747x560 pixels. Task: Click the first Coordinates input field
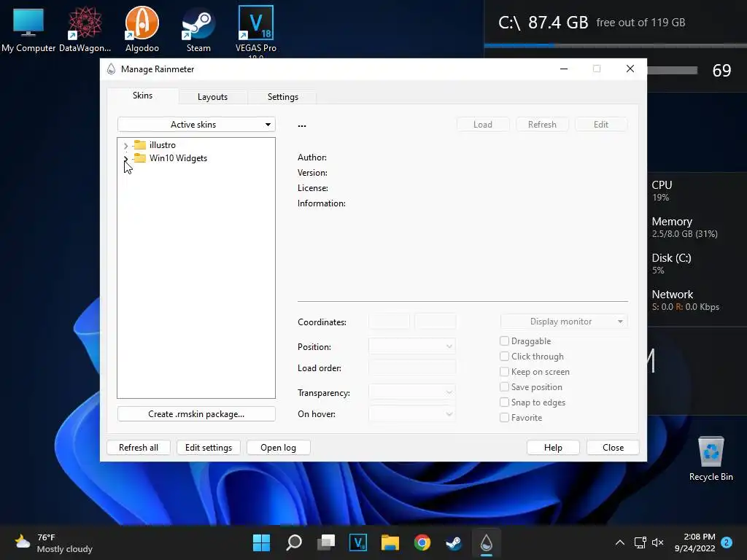[x=389, y=322]
